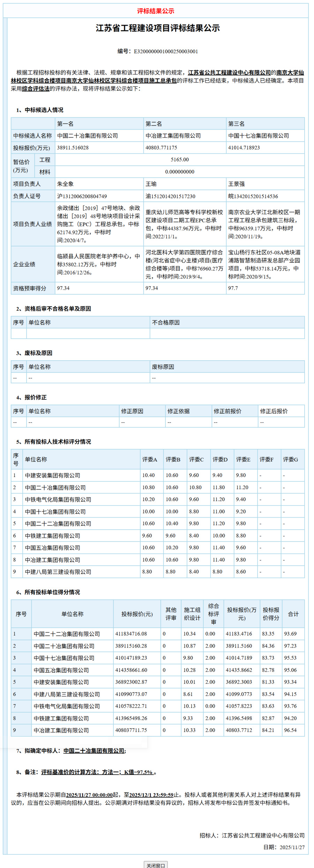Click the K值=97.5% text
Screen dimensions: 314x868
pyautogui.click(x=139, y=772)
